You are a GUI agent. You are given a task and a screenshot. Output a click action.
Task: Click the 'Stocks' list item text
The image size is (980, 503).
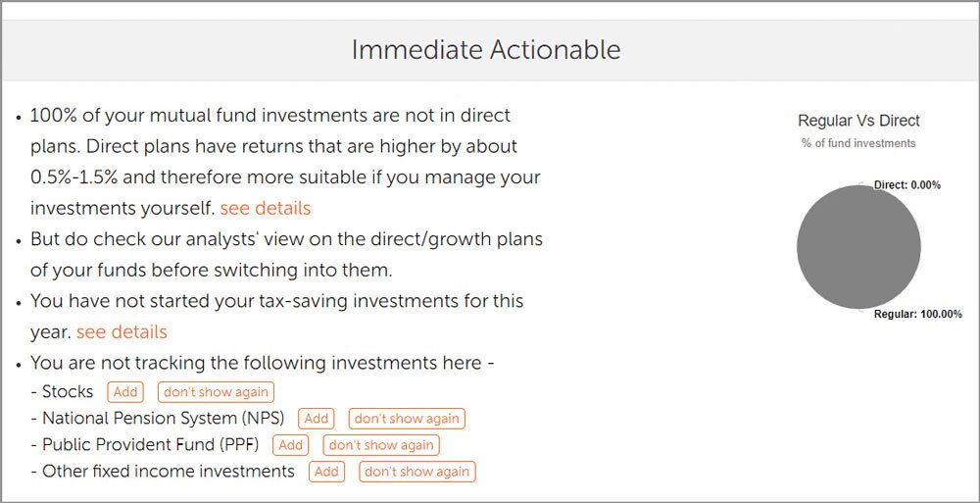pos(68,391)
